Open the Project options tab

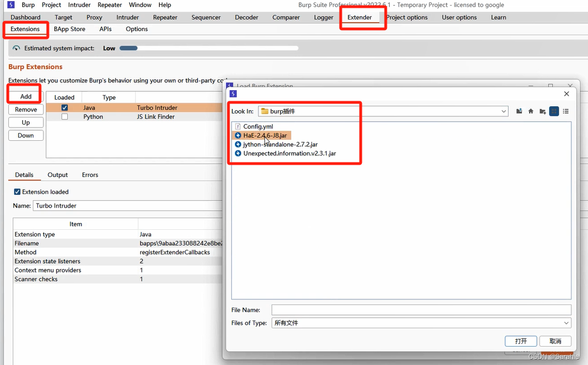click(406, 17)
